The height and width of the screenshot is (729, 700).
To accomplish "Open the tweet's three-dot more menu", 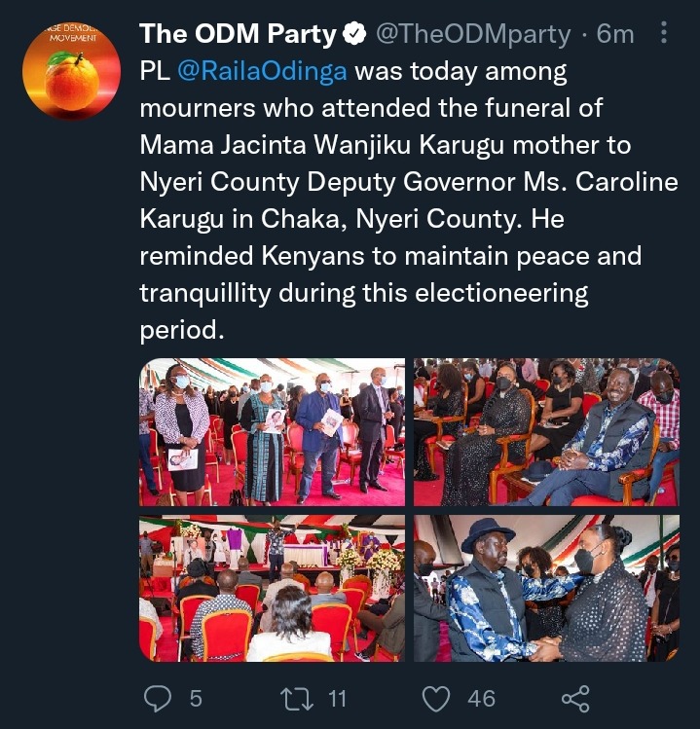I will tap(664, 32).
